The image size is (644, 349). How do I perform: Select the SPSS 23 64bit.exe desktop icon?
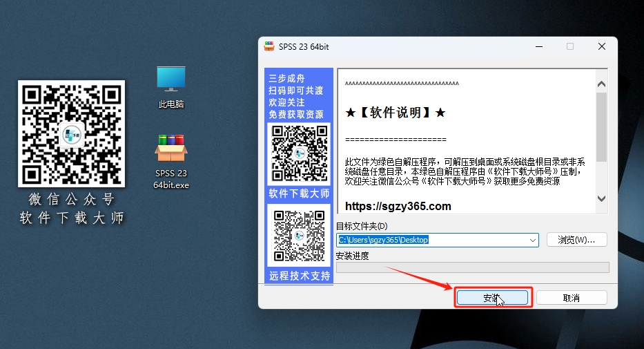[x=171, y=162]
